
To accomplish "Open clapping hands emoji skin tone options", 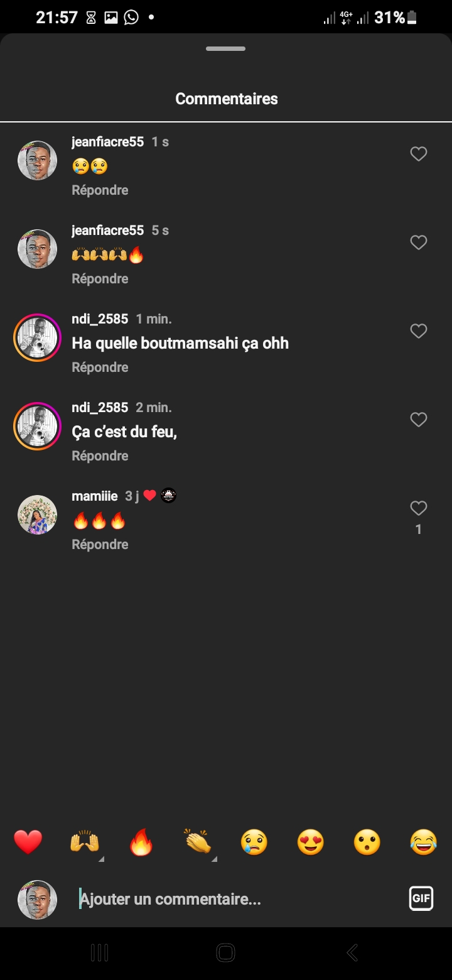I will click(198, 842).
